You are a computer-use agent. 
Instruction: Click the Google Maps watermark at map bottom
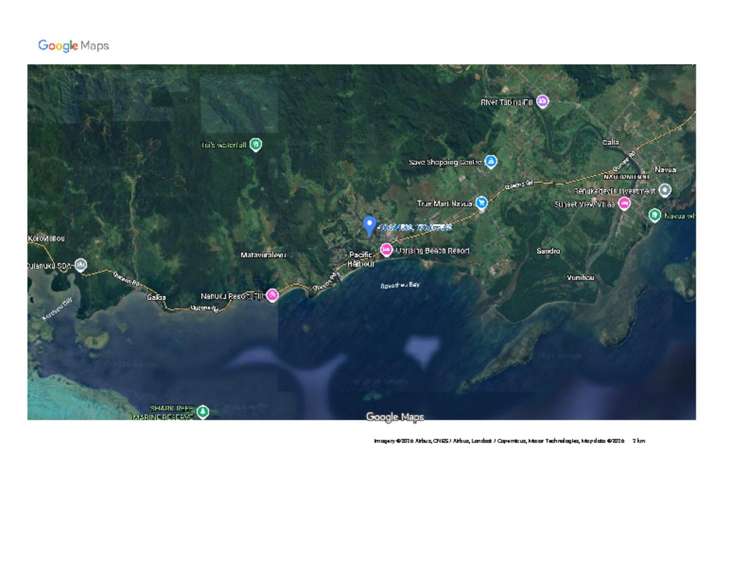395,417
